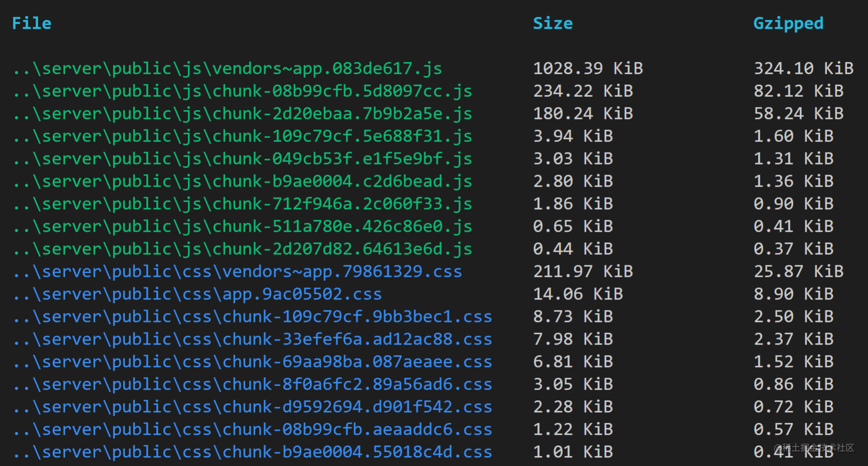Select chunk-b9ae0004.c2d6bead.js file path
Viewport: 868px width, 466px height.
coord(243,182)
